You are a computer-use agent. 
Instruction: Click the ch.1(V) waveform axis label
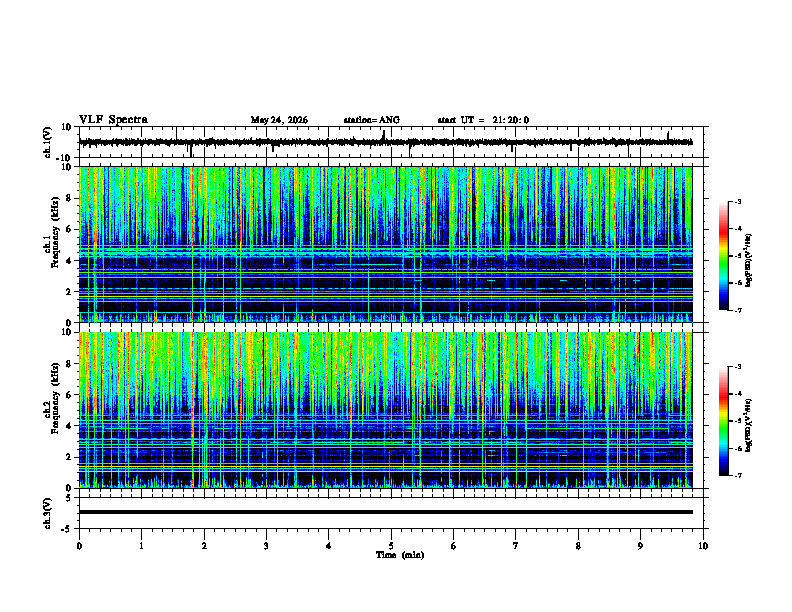tap(48, 142)
